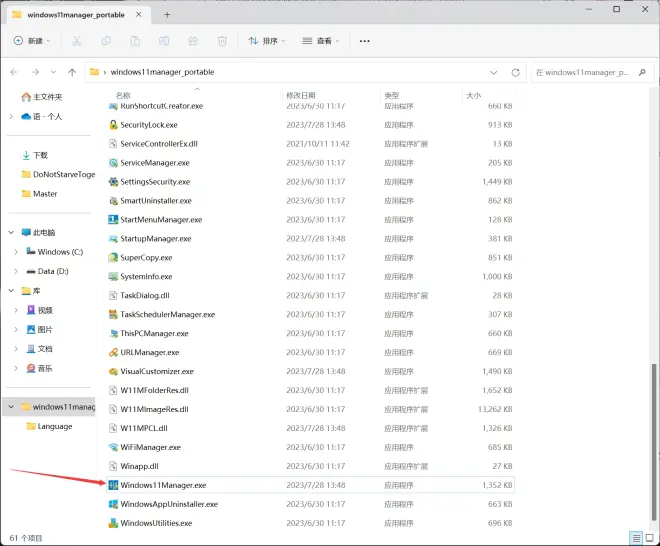Select the SecurityLock.exe icon
The image size is (660, 546).
[x=113, y=125]
